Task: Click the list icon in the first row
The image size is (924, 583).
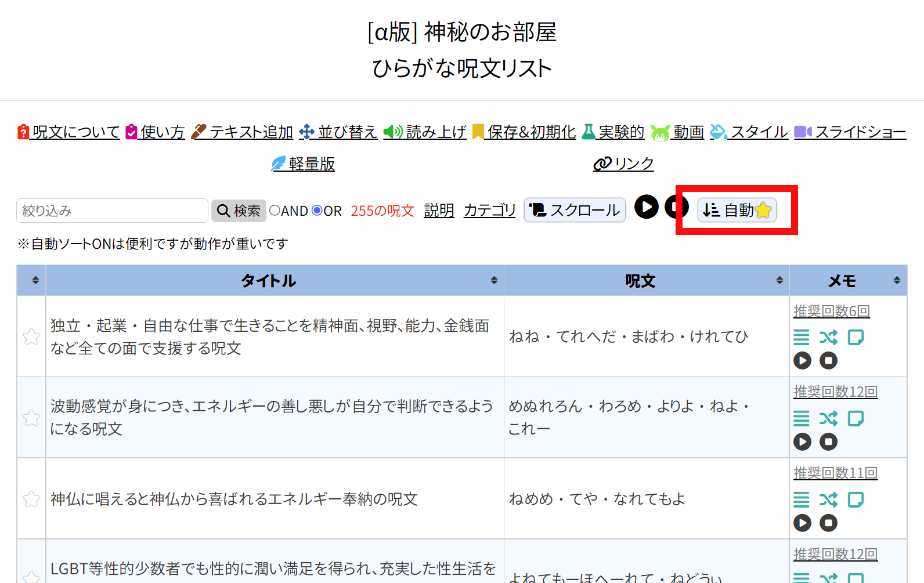Action: pyautogui.click(x=802, y=337)
